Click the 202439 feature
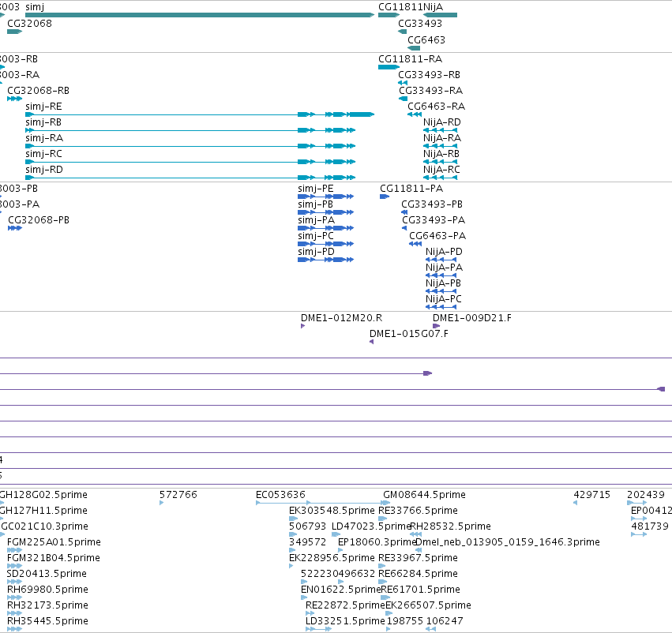The image size is (672, 633). tap(636, 503)
